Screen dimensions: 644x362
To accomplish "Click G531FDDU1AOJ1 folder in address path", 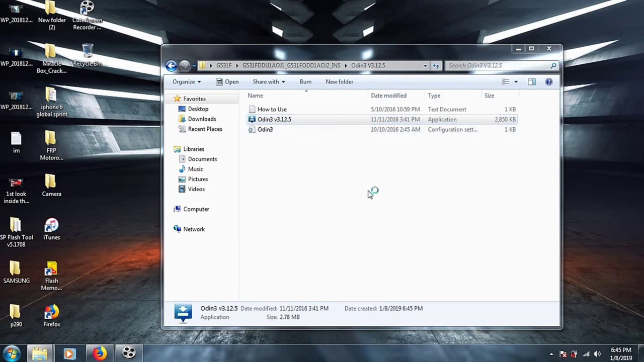I will [x=291, y=66].
